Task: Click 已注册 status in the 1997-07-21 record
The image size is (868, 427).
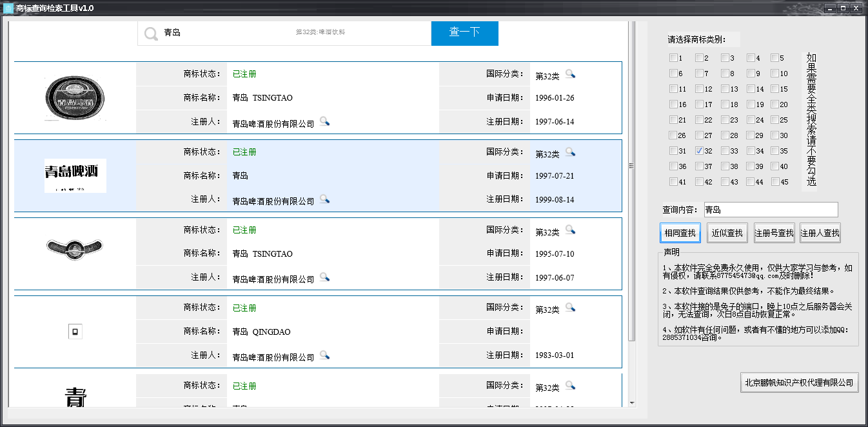Action: click(244, 152)
